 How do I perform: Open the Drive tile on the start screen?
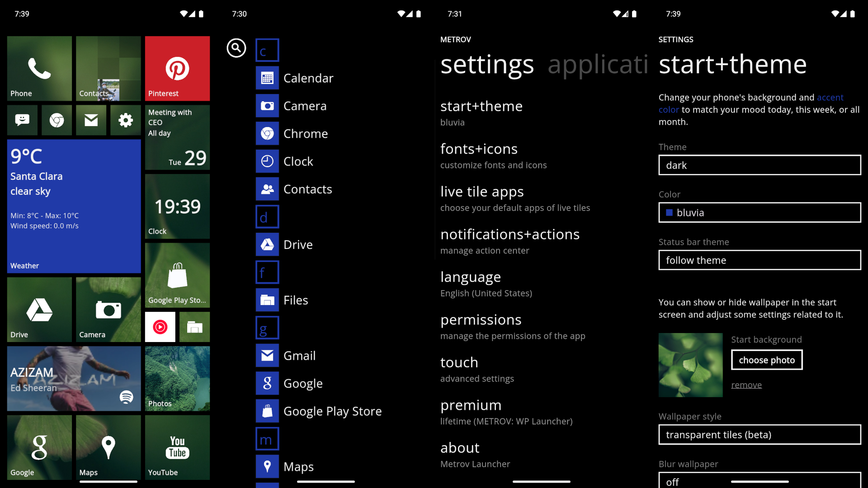pos(39,309)
